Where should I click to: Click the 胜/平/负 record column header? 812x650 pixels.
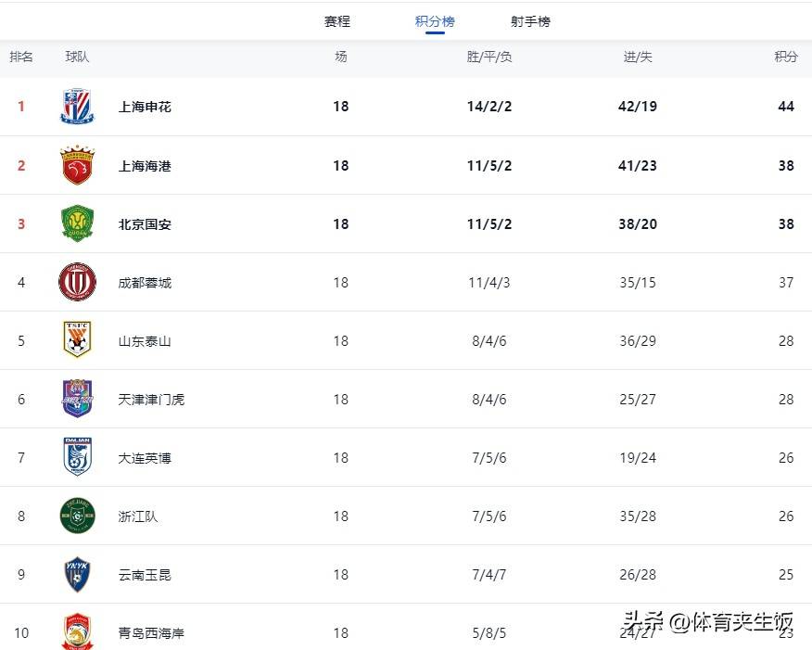point(489,57)
